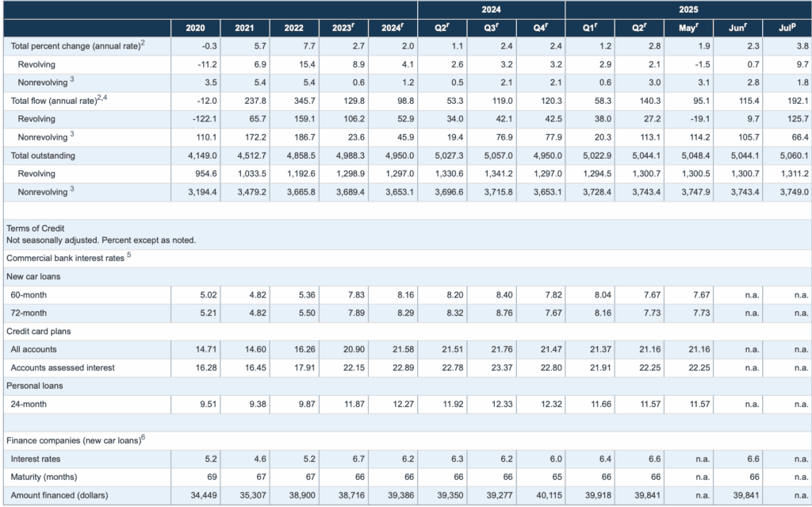
Task: Select the Total flow annual rate label
Action: click(x=55, y=100)
